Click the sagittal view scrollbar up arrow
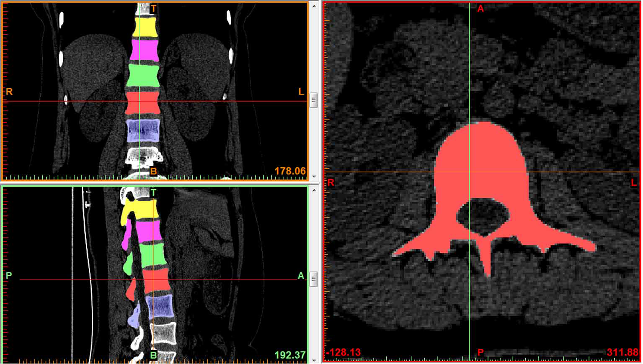 click(x=314, y=190)
